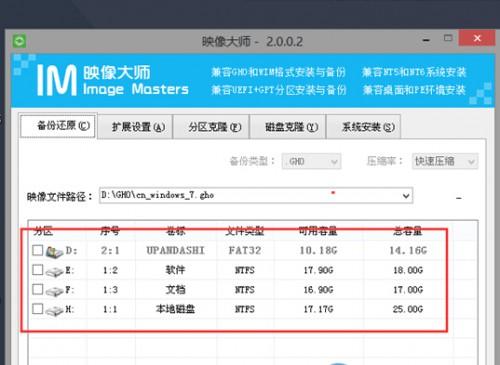Select the 软件 volume label cell
500x365 pixels.
[175, 270]
